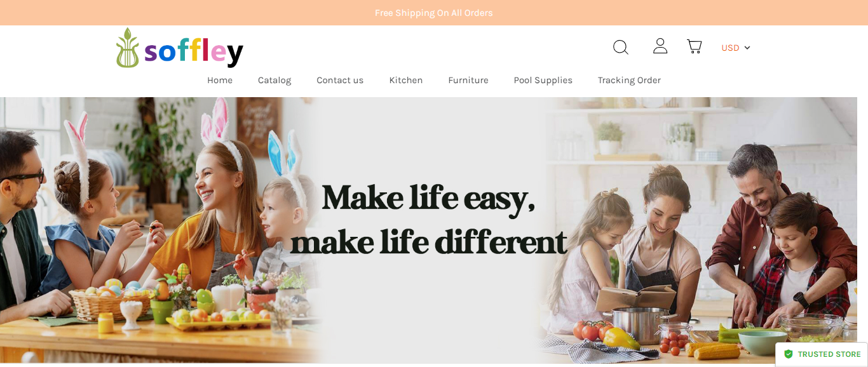Screen dimensions: 868x367
Task: Click the Make life easy hero headline
Action: [429, 197]
